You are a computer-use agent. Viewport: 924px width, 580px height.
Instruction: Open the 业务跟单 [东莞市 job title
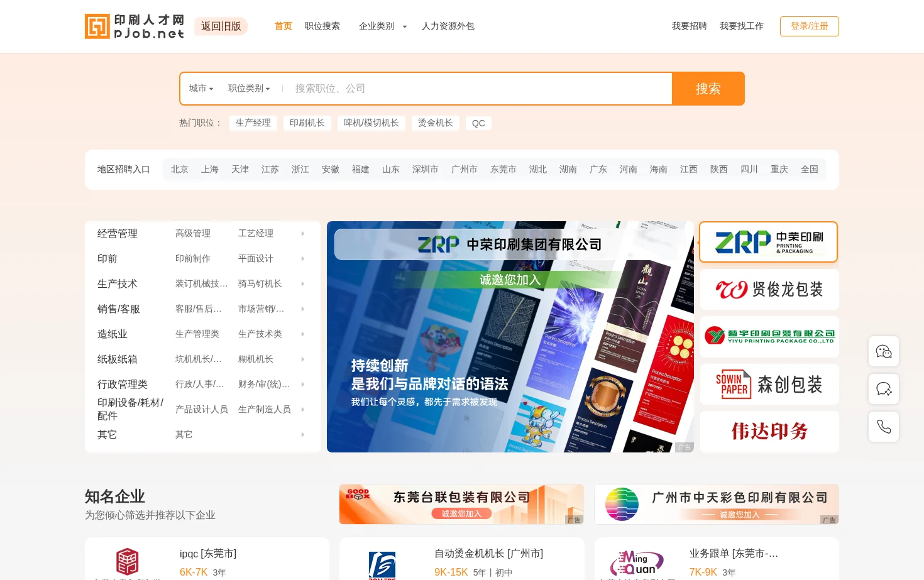coord(734,554)
